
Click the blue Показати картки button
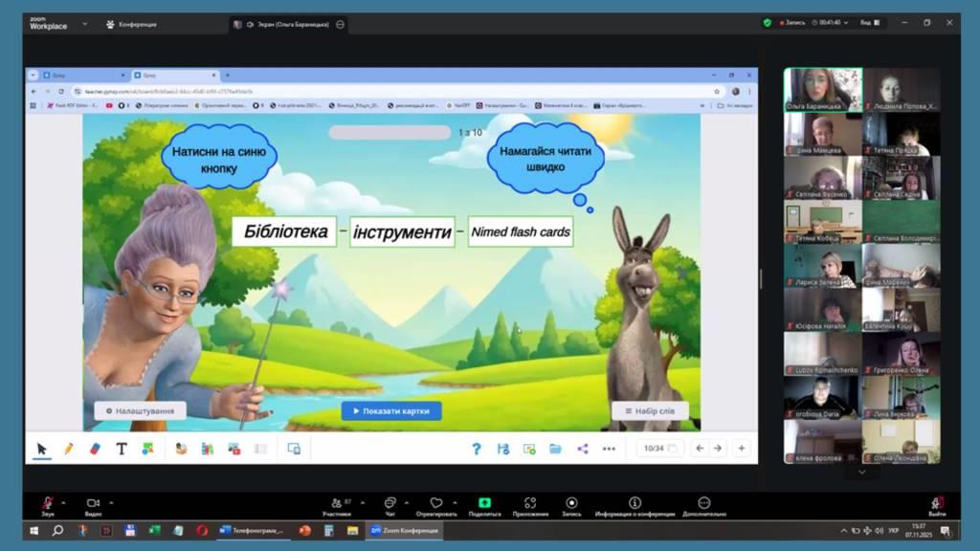(x=391, y=410)
